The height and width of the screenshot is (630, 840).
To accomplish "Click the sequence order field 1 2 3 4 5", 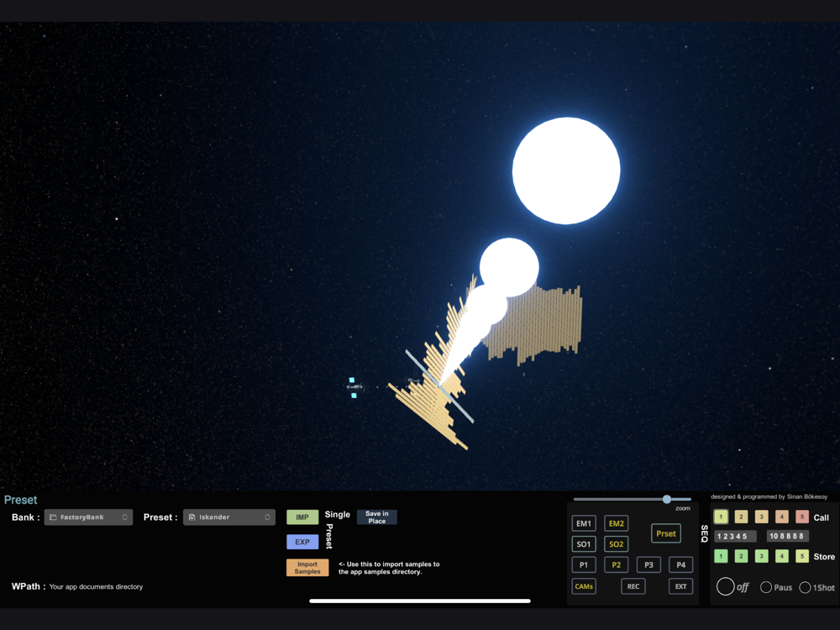I will [735, 536].
